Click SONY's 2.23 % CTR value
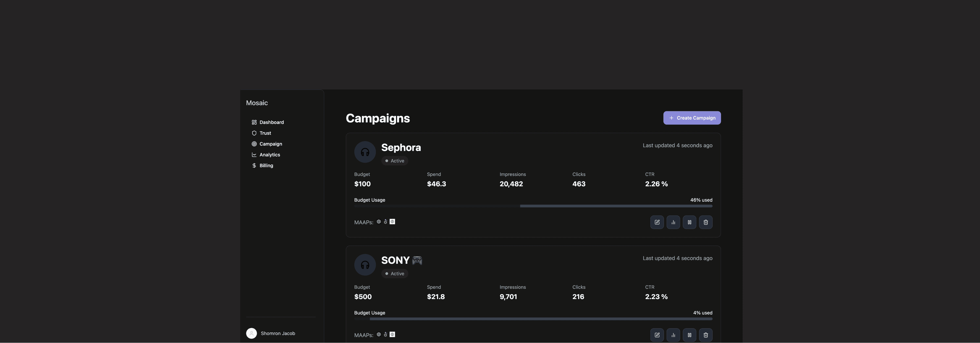This screenshot has height=343, width=980. (656, 297)
